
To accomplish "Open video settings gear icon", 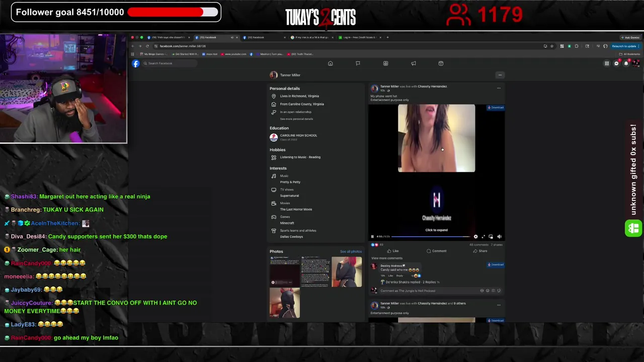I will (475, 236).
